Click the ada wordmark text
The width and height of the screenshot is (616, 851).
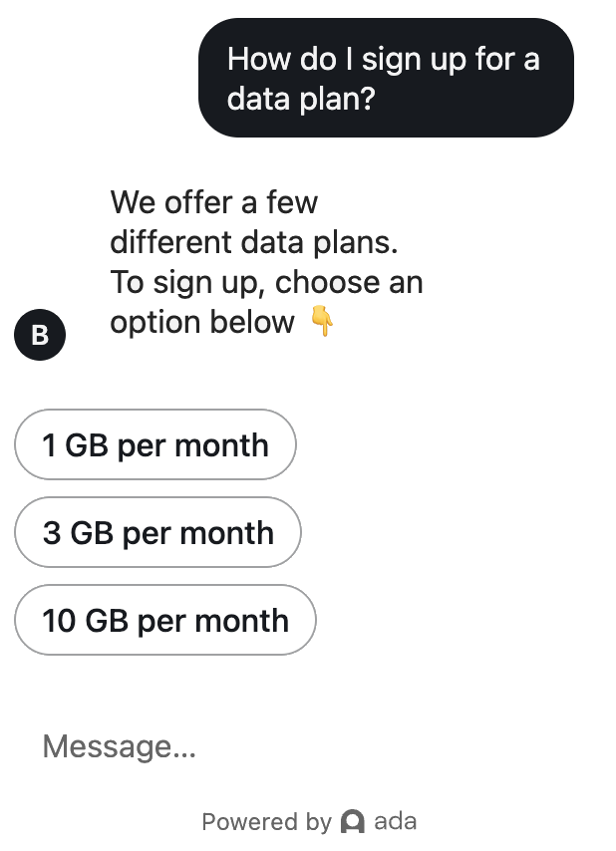tap(395, 822)
